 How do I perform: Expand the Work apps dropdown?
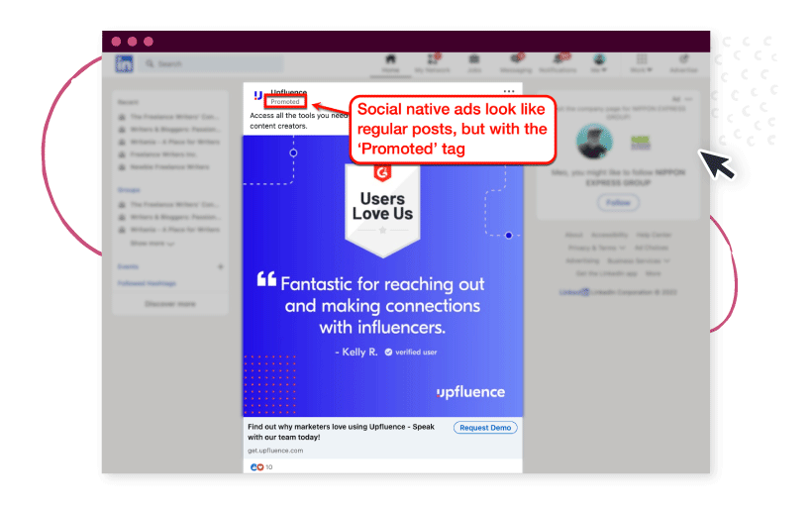click(641, 63)
